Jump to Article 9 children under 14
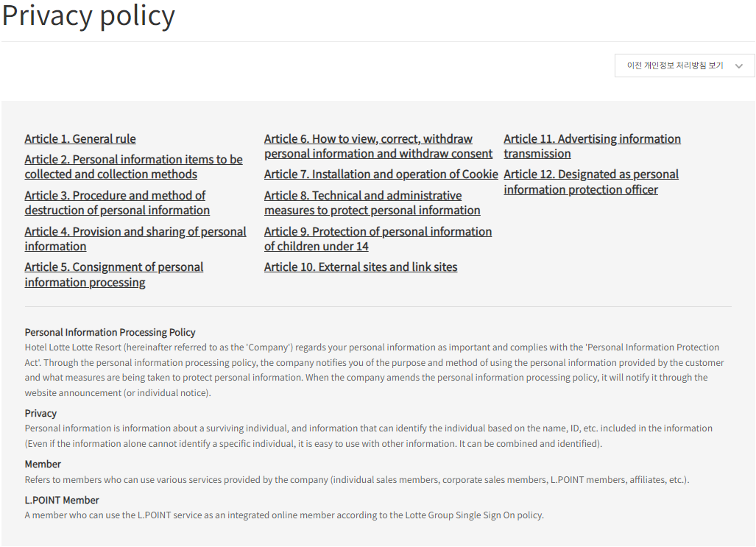Screen dimensions: 756x547 click(378, 239)
